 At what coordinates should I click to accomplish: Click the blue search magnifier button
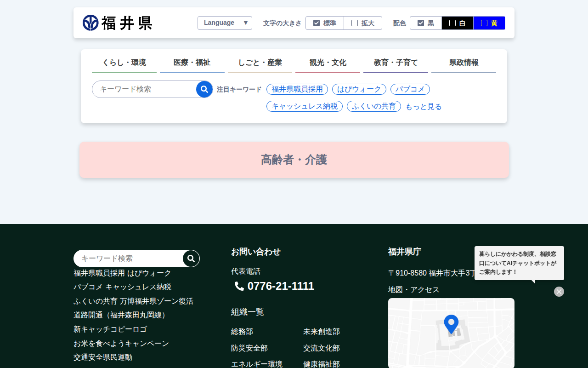click(x=204, y=89)
